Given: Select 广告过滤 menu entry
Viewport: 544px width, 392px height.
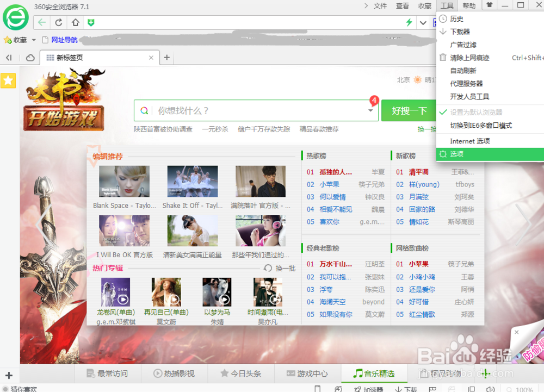Looking at the screenshot, I should click(x=490, y=45).
